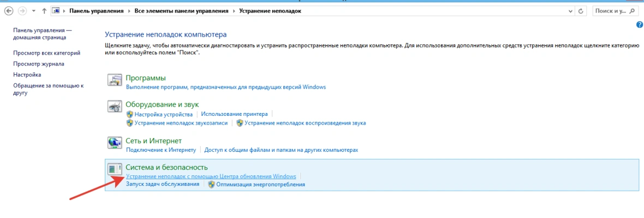The height and width of the screenshot is (218, 644).
Task: Click the Control Panel icon in address bar
Action: (x=56, y=11)
